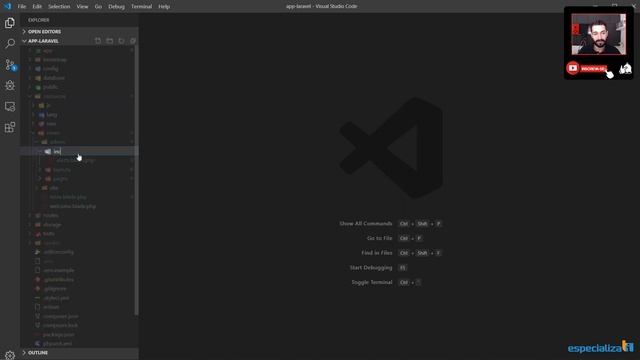Image resolution: width=640 pixels, height=360 pixels.
Task: Open the Search view in activity bar
Action: 10,43
